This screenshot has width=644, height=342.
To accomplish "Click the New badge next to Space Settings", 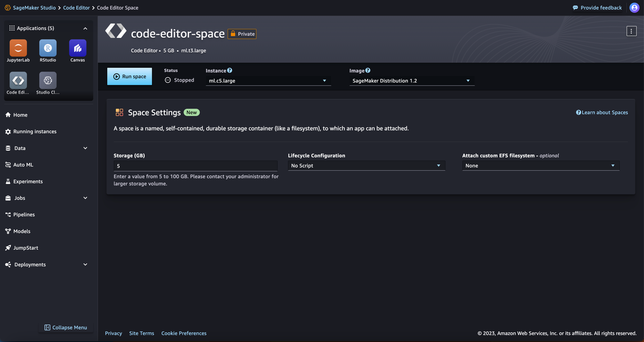I will coord(191,113).
